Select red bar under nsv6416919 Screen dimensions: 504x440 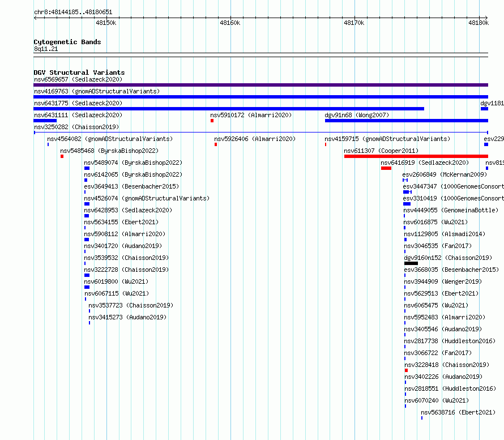pos(386,168)
